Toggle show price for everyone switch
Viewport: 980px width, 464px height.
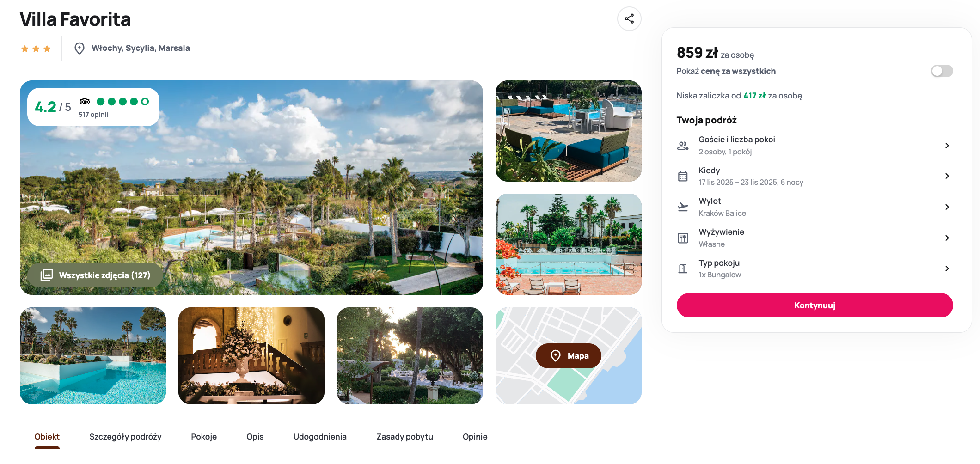[x=942, y=71]
